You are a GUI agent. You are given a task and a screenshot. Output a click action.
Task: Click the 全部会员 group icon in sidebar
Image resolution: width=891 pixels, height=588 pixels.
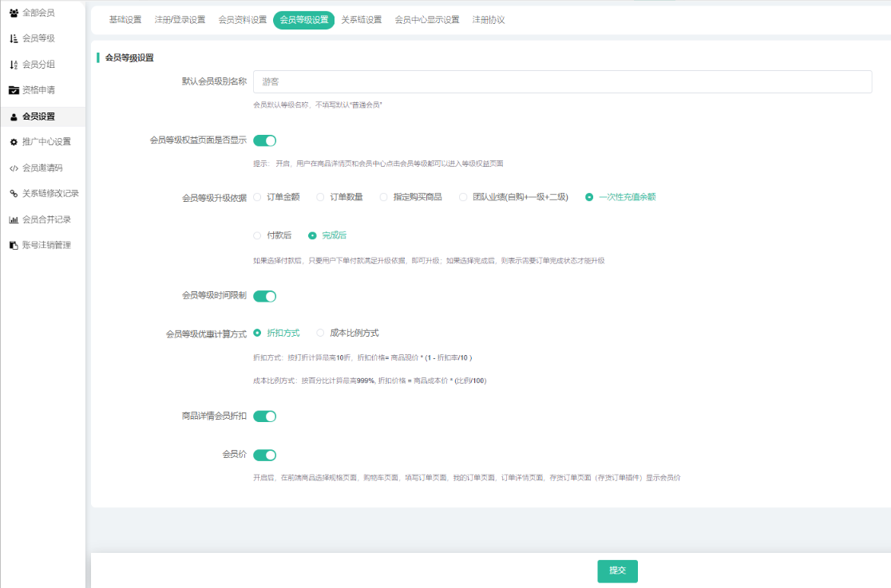[14, 13]
